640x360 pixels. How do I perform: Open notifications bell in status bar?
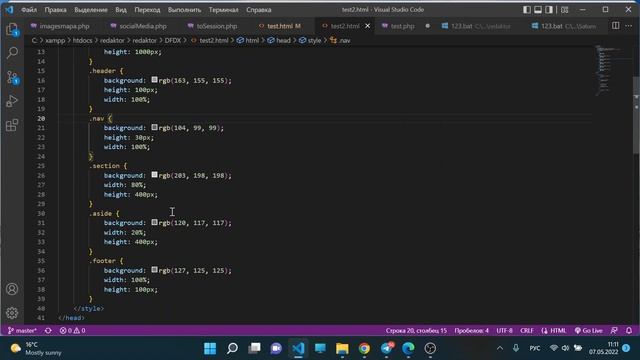coord(629,331)
